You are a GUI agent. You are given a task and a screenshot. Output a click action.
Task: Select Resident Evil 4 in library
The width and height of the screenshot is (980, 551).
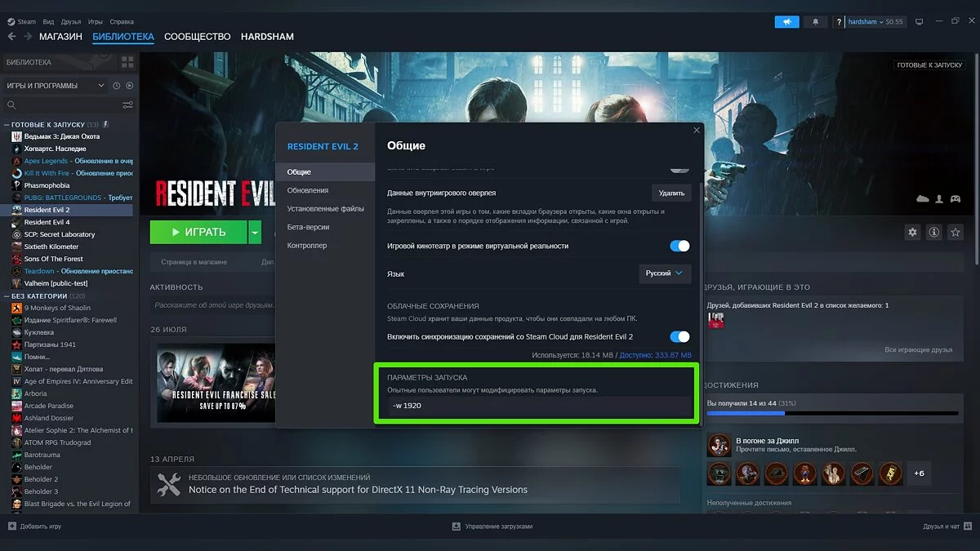tap(47, 222)
